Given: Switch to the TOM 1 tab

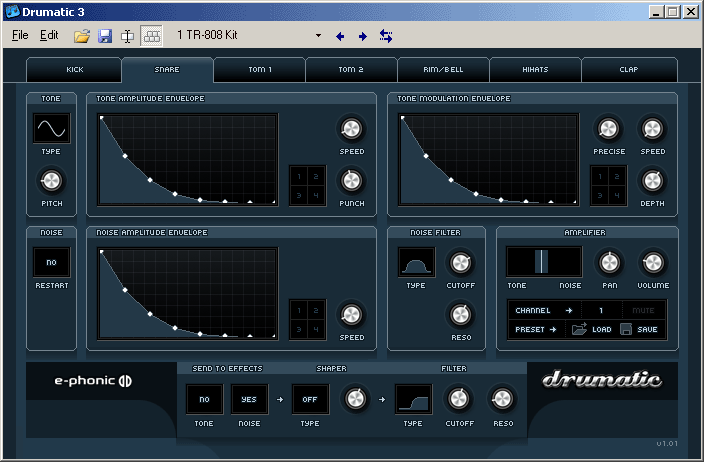Looking at the screenshot, I should click(x=260, y=70).
